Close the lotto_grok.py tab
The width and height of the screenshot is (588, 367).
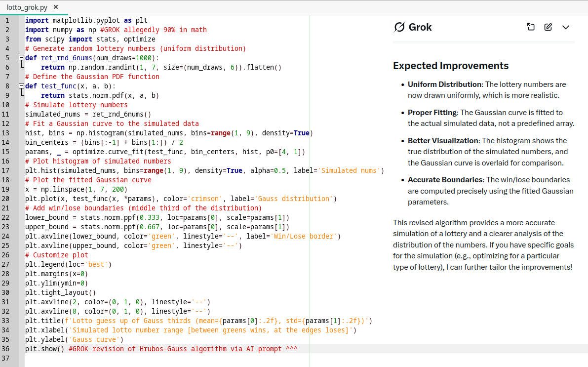[x=56, y=7]
